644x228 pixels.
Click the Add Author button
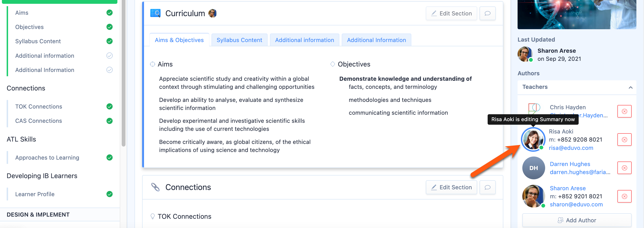[577, 220]
